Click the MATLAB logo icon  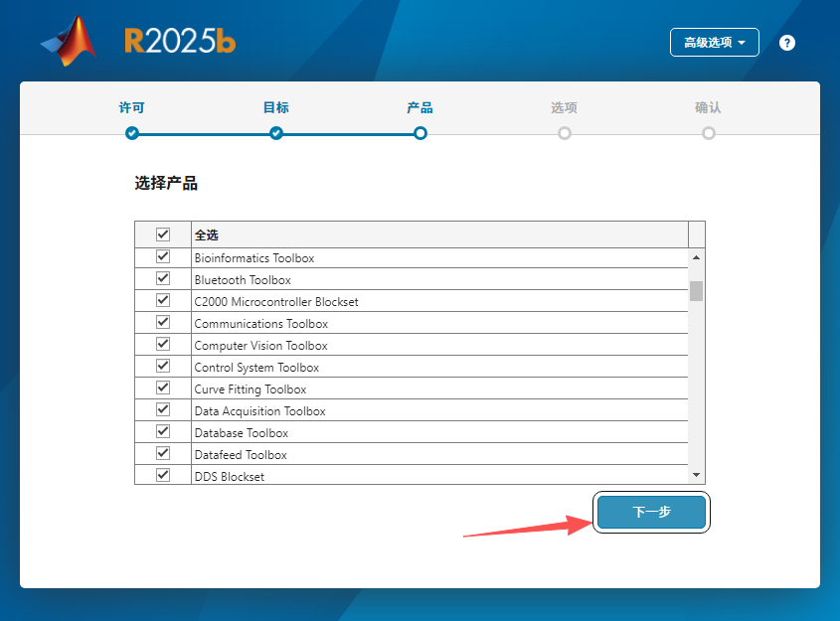tap(67, 40)
